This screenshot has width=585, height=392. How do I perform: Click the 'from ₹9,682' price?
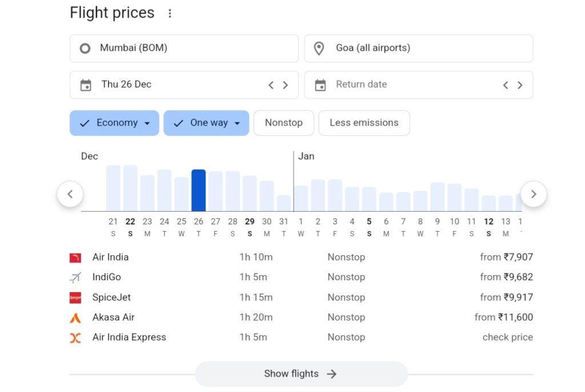(506, 277)
